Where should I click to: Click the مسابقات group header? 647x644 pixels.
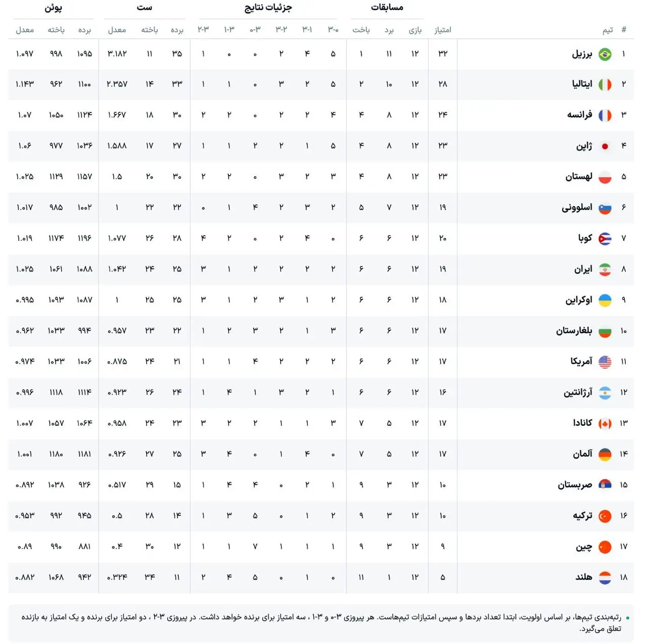(x=387, y=7)
